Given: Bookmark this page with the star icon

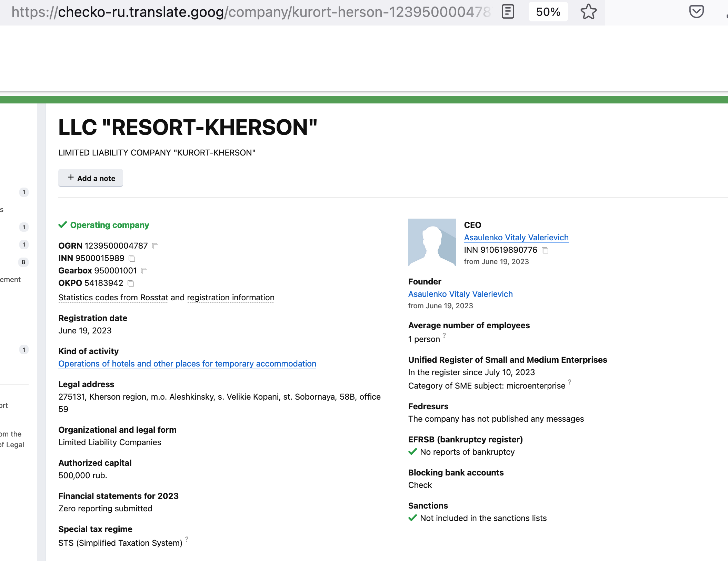Looking at the screenshot, I should [588, 12].
